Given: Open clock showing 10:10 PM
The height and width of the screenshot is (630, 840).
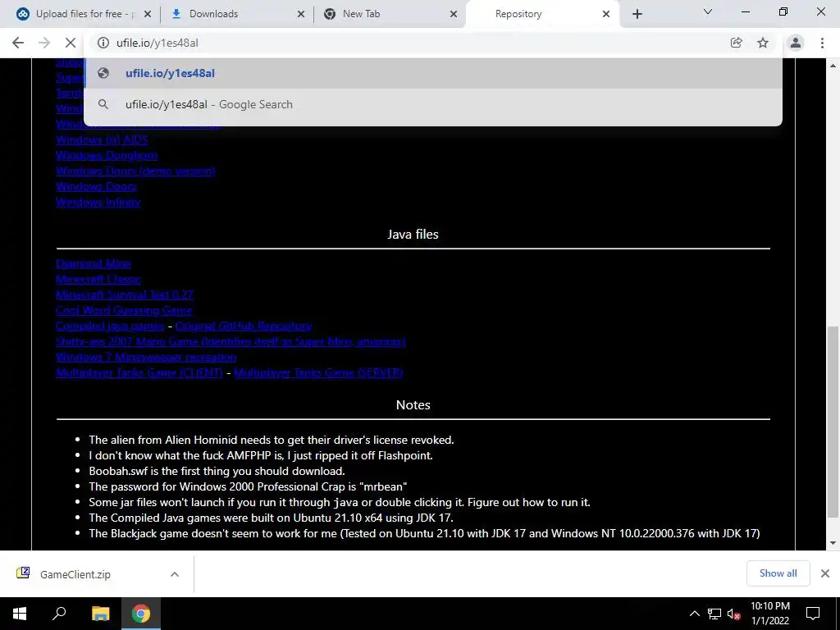Looking at the screenshot, I should [769, 614].
